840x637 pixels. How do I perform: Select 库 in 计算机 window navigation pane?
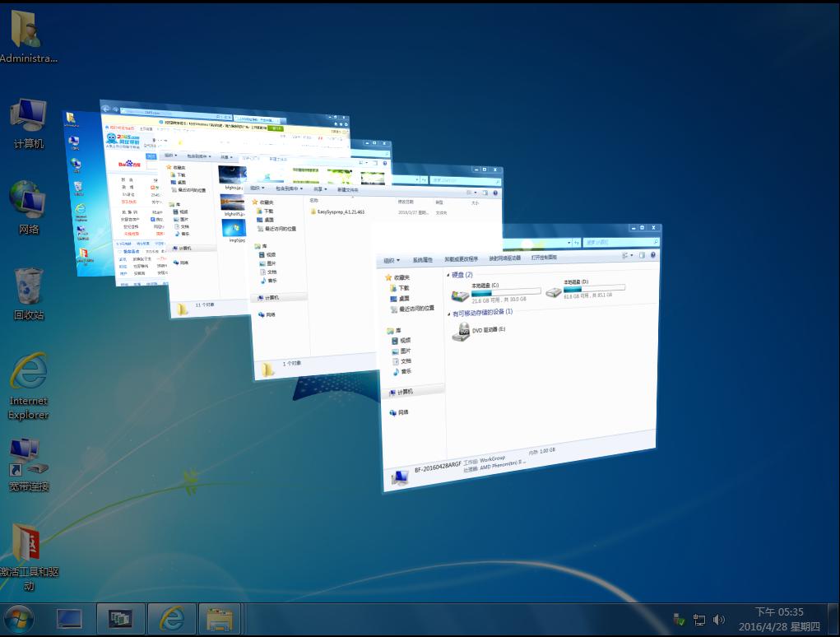coord(394,331)
